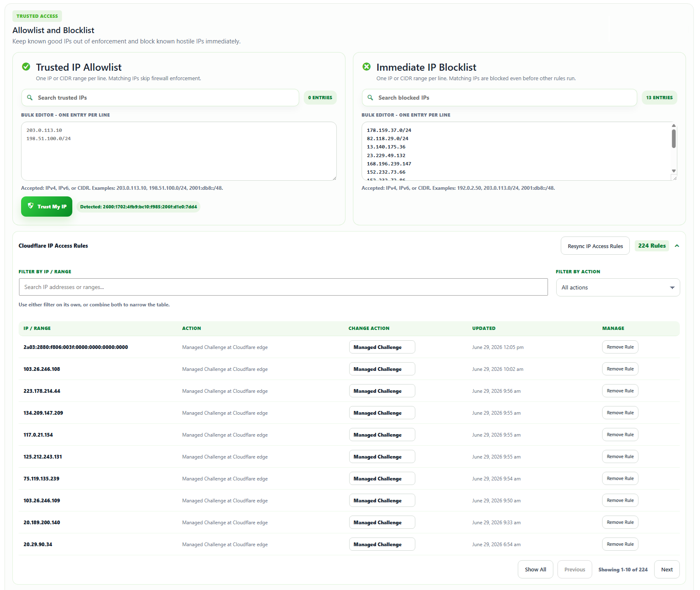Click Resync IP Access Rules button
700x590 pixels.
point(595,246)
